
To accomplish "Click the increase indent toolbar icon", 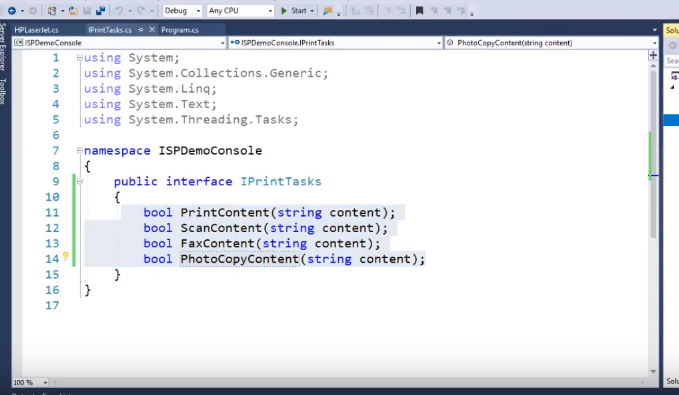I will click(369, 11).
